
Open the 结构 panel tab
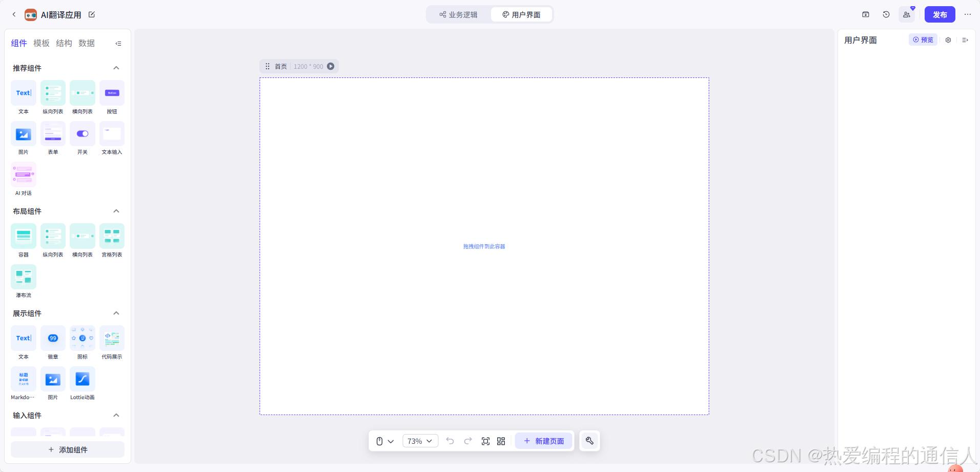64,43
